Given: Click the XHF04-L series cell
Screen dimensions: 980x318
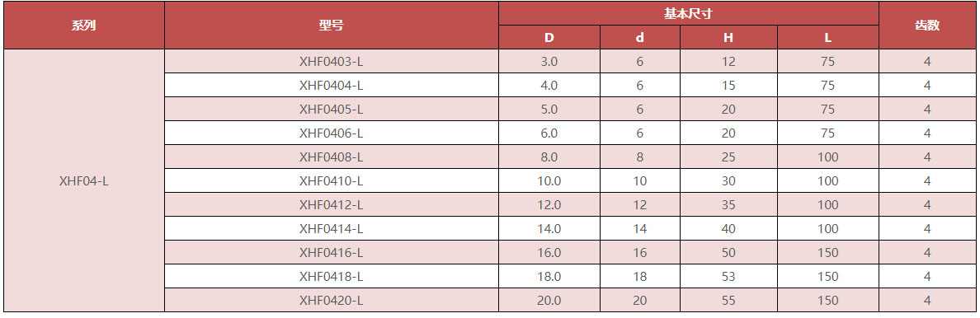Looking at the screenshot, I should pos(84,180).
